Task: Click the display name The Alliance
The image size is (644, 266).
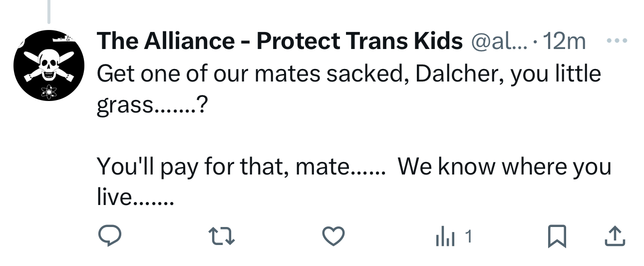Action: pos(165,41)
